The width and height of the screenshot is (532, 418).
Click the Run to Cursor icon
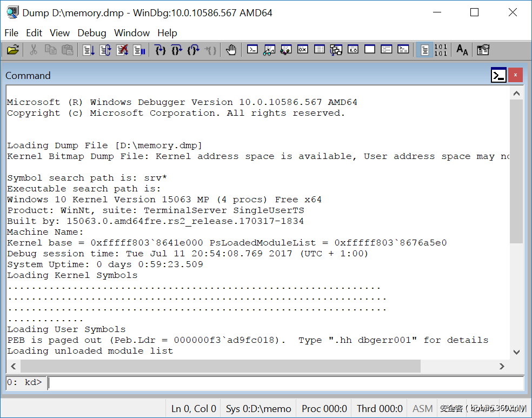[210, 50]
